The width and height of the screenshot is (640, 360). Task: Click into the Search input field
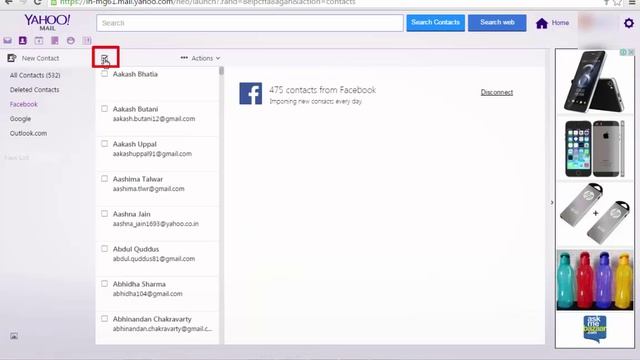pyautogui.click(x=250, y=23)
